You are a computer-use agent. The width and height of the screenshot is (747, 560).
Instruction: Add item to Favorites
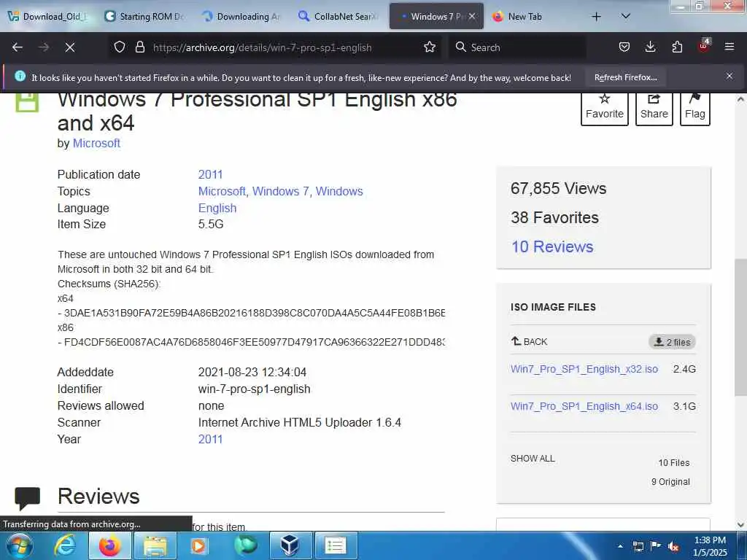[605, 108]
